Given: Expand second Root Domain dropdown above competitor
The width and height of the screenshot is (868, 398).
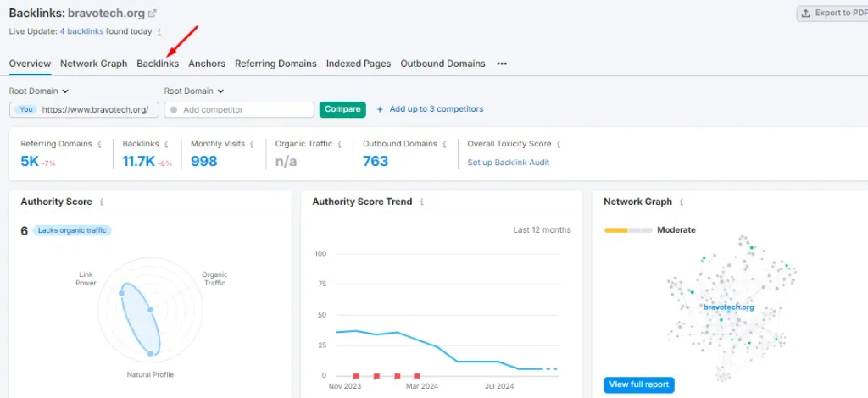Looking at the screenshot, I should click(194, 91).
